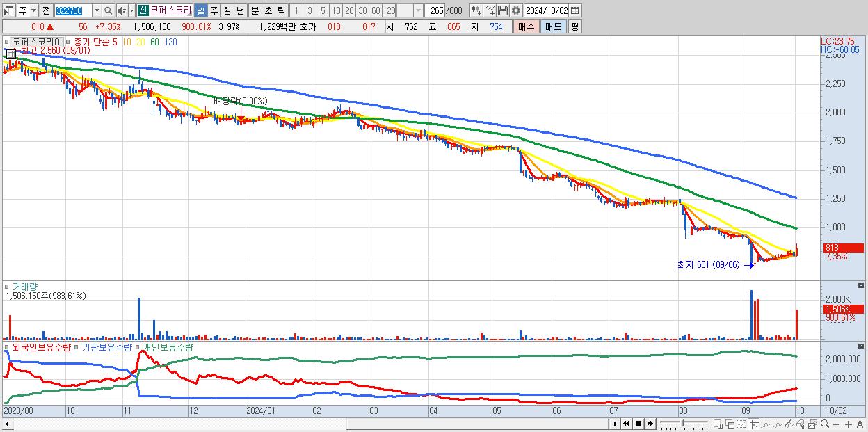Open the 주 dropdown arrow beside the layout icon

[x=34, y=10]
